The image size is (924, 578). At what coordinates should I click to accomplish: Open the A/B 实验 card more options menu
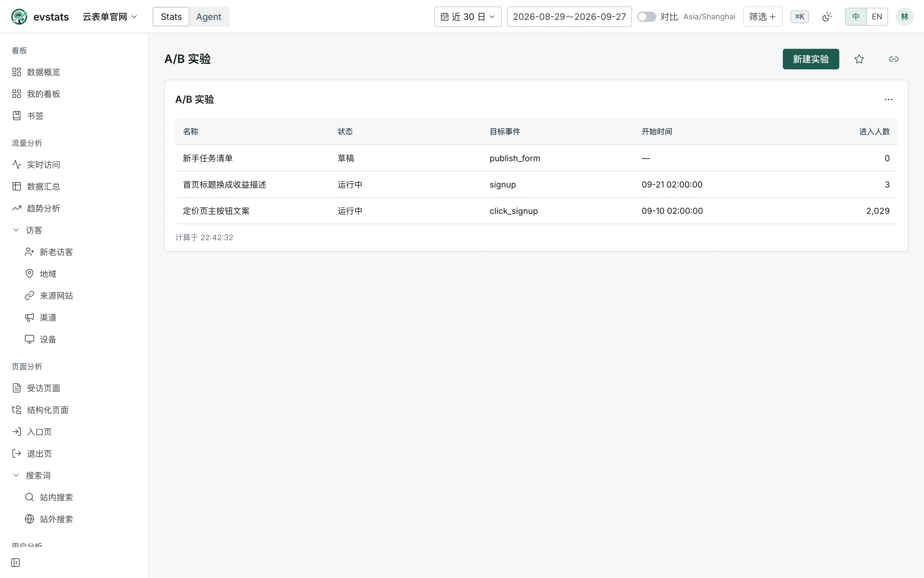888,100
